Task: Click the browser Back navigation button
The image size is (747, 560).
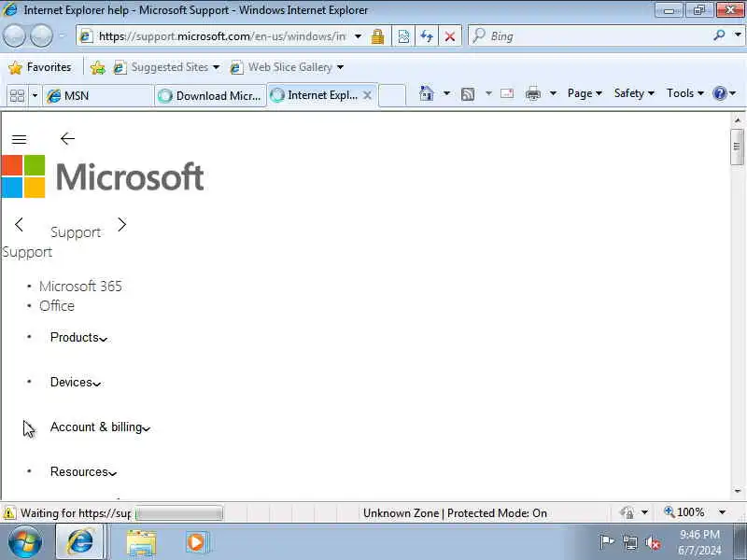Action: [14, 35]
